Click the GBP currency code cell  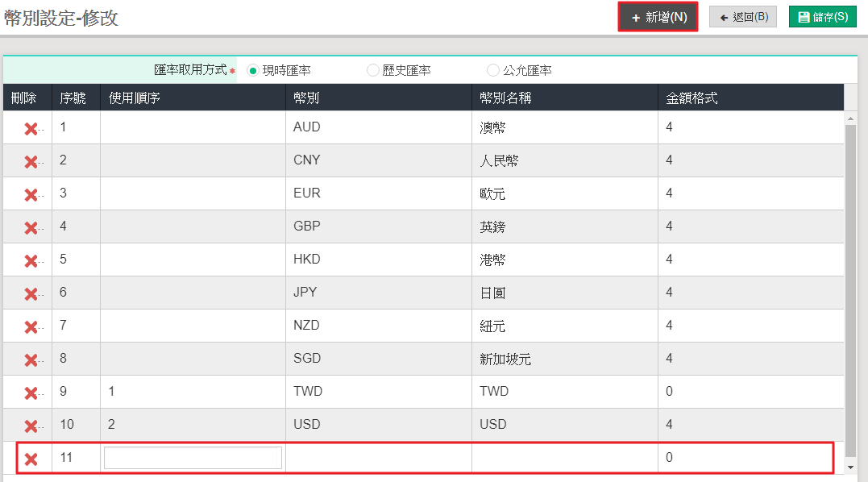click(x=379, y=226)
